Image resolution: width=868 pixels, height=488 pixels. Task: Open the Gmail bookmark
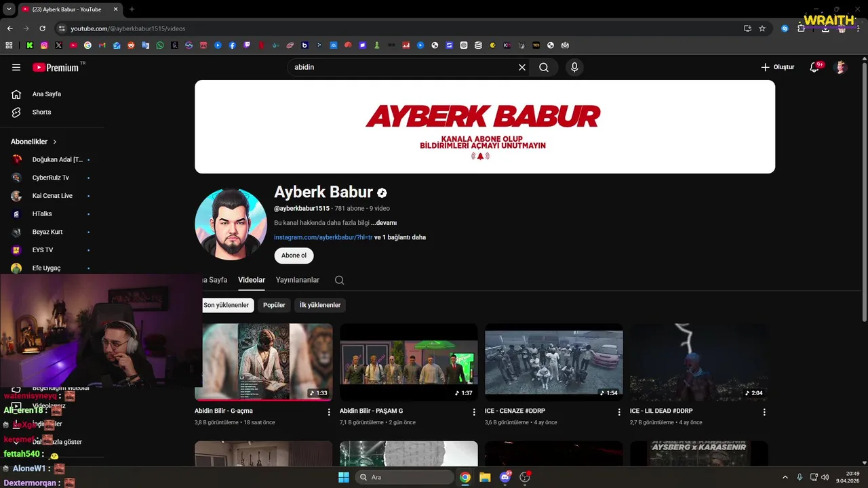[102, 45]
